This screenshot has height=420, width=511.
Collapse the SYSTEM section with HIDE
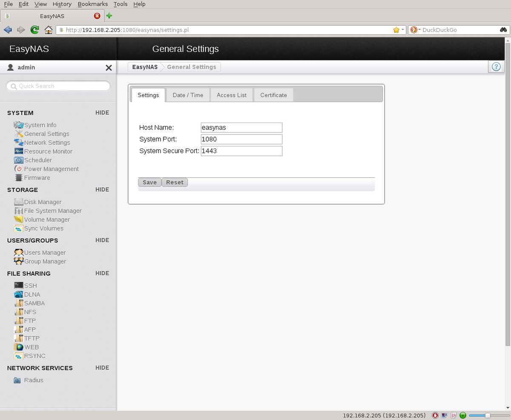[x=102, y=113]
